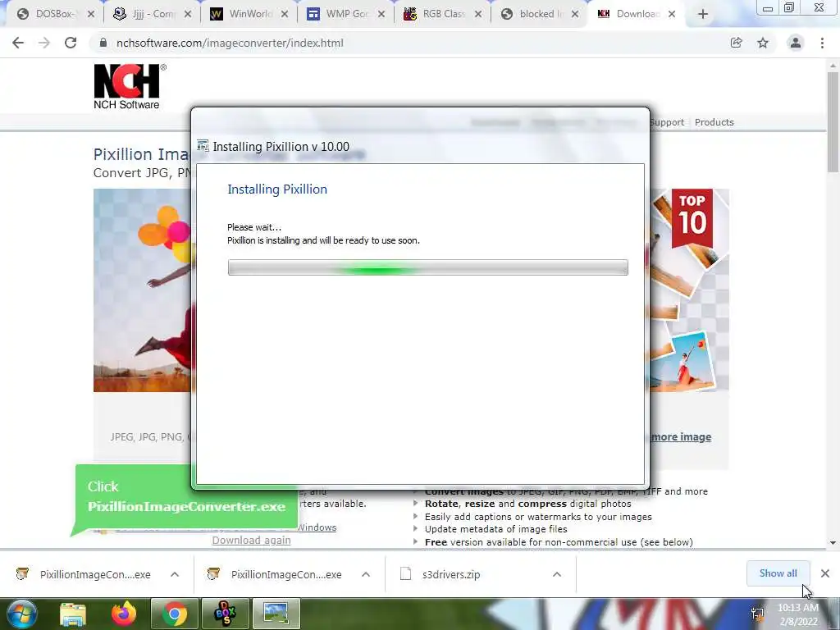Click 'Free version available' bullet text
The height and width of the screenshot is (630, 840).
(559, 542)
